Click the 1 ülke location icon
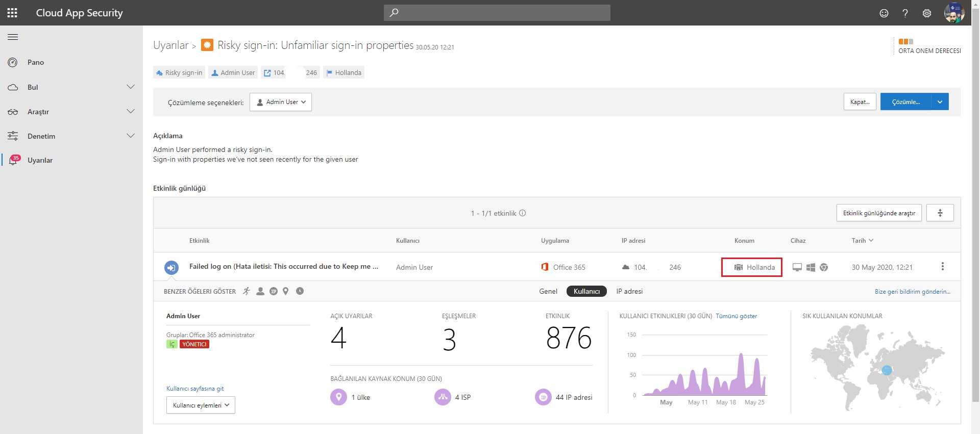980x434 pixels. pyautogui.click(x=338, y=397)
